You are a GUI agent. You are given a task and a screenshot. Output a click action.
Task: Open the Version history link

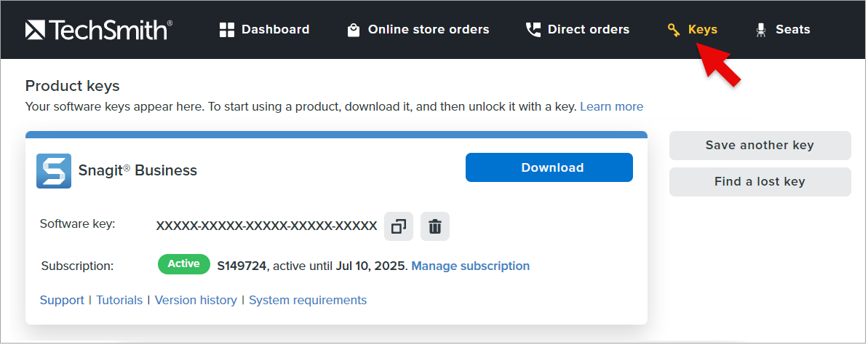(196, 300)
